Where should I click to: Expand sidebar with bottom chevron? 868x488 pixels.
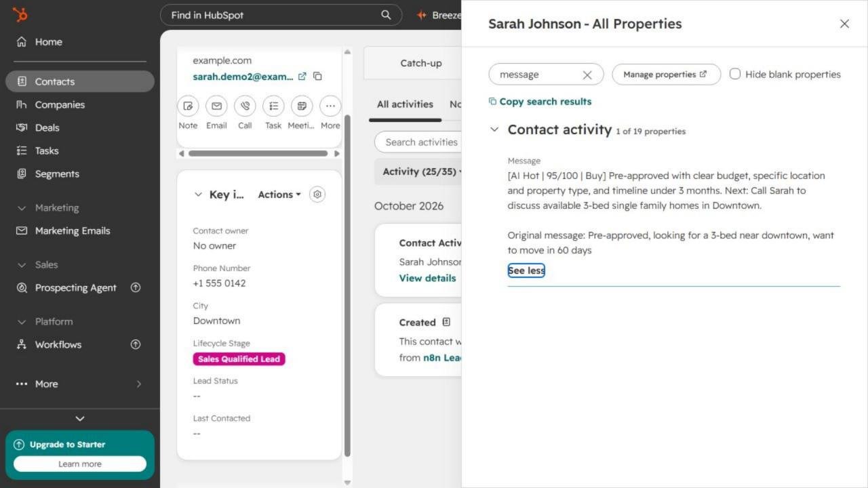pyautogui.click(x=80, y=419)
